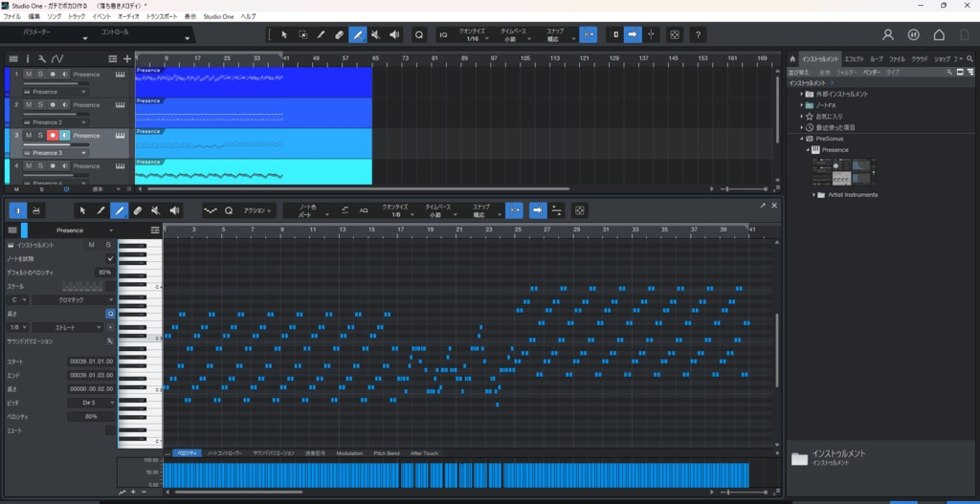
Task: Select the Eraser tool in main toolbar
Action: [x=339, y=35]
